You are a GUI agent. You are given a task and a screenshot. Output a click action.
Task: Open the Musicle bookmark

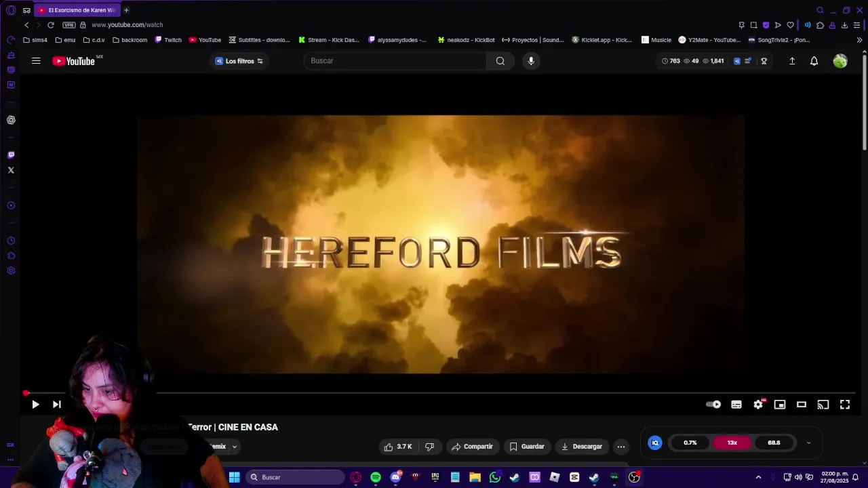click(656, 40)
